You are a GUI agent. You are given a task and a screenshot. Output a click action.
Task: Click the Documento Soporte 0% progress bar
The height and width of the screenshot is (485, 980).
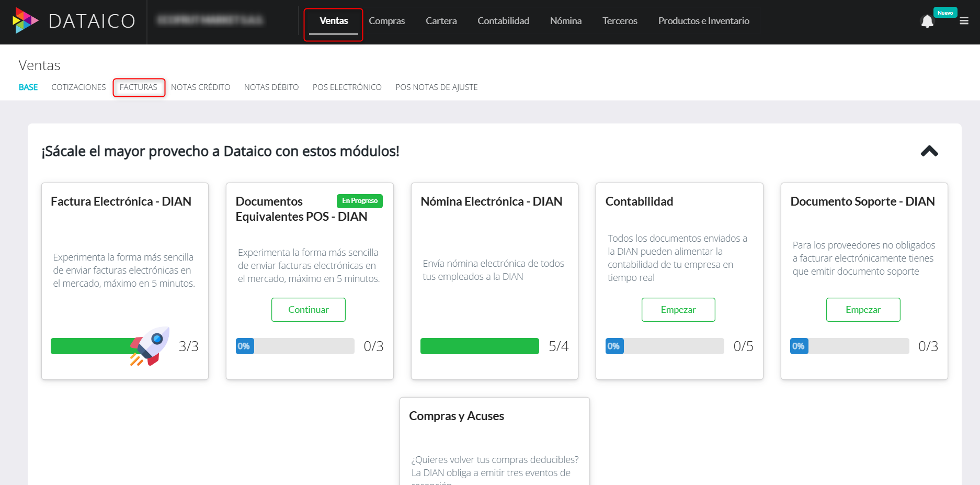(x=850, y=346)
